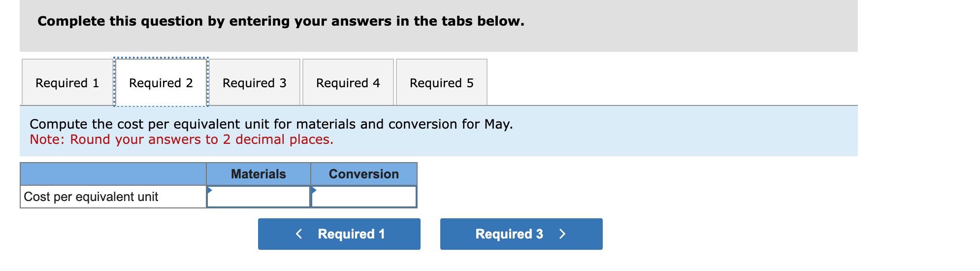The width and height of the screenshot is (980, 271).
Task: Click the Compute the cost instruction text
Action: tap(271, 124)
